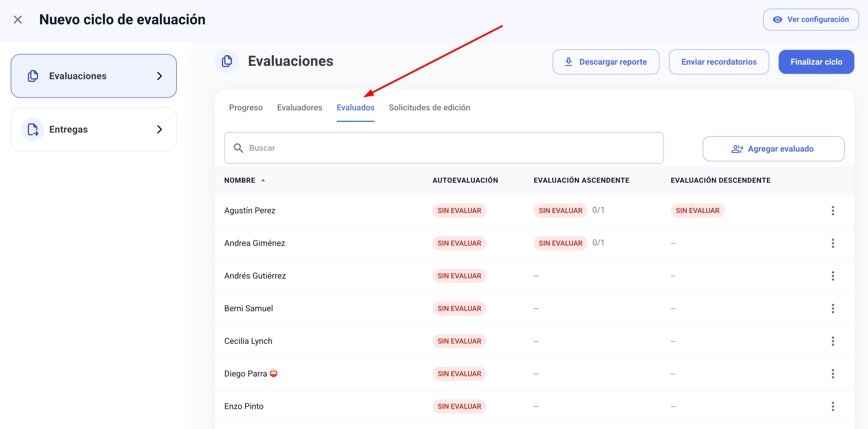Click the eye icon in Ver configuración

coord(777,20)
